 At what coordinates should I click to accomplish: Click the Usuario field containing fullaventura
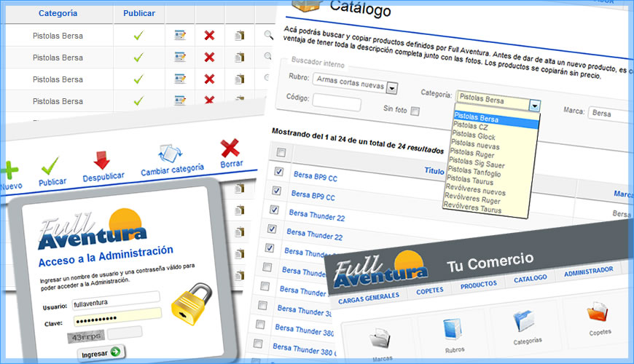(116, 300)
